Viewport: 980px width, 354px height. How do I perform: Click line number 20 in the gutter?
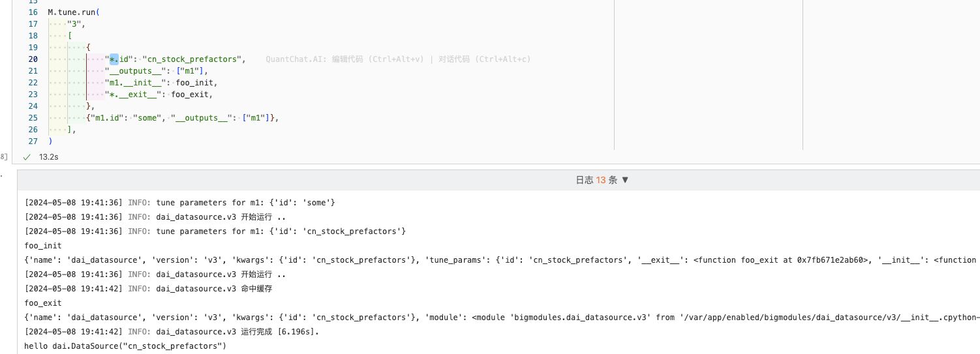33,59
